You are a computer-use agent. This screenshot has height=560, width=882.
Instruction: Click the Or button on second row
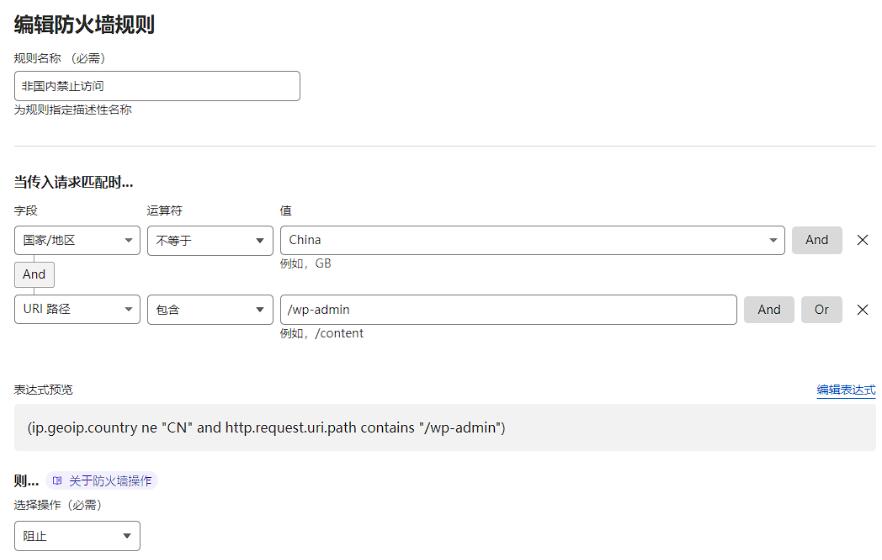click(821, 310)
